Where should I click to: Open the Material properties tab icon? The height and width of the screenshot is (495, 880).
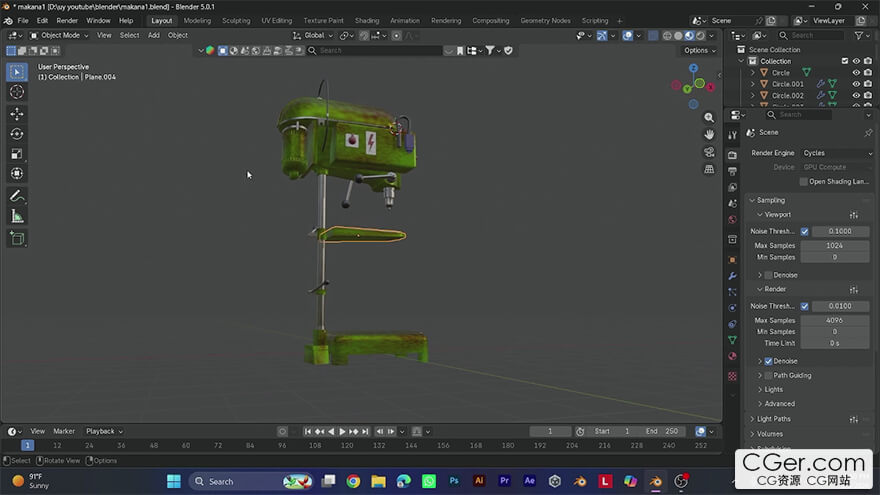coord(732,356)
